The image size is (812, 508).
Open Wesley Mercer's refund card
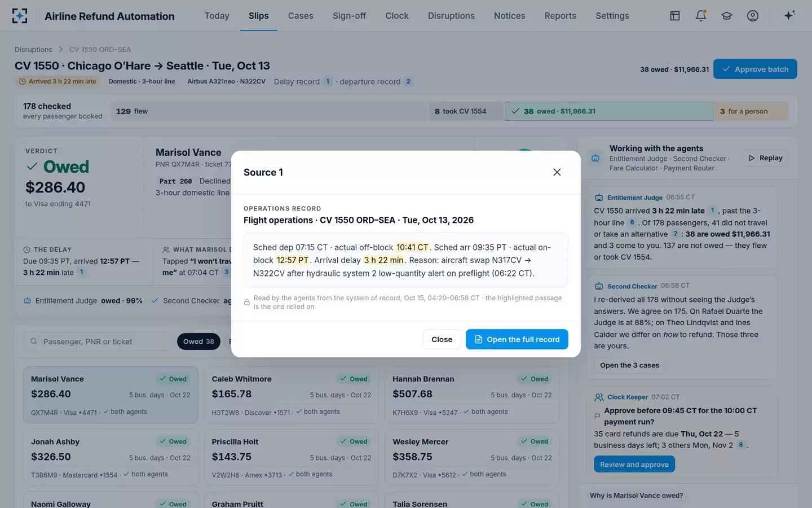472,458
